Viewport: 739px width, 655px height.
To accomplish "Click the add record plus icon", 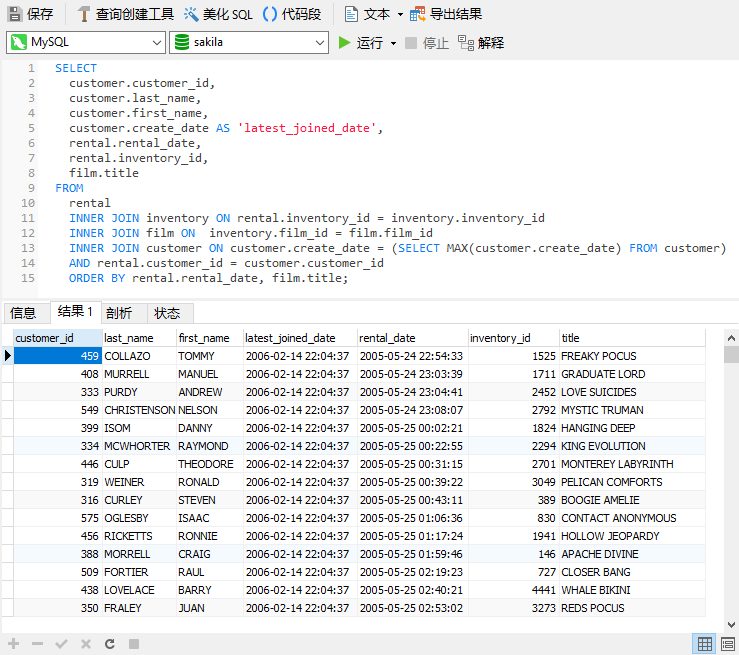I will click(14, 644).
